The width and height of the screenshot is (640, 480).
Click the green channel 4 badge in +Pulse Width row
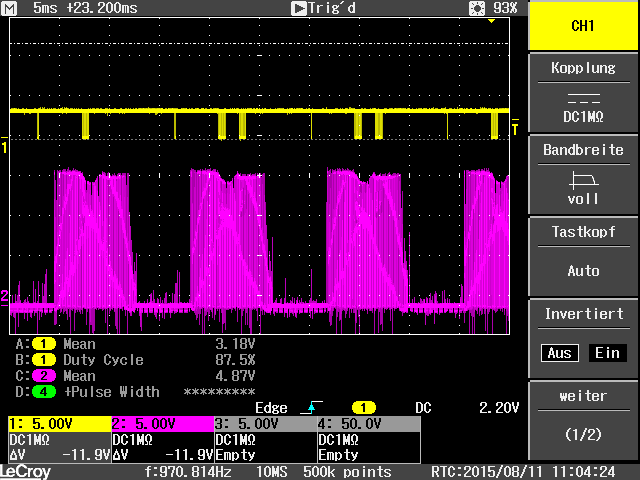point(44,392)
